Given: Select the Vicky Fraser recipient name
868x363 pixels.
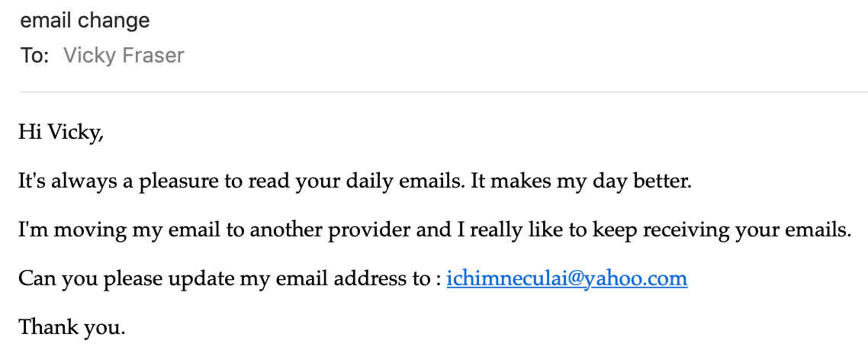Looking at the screenshot, I should pos(124,56).
